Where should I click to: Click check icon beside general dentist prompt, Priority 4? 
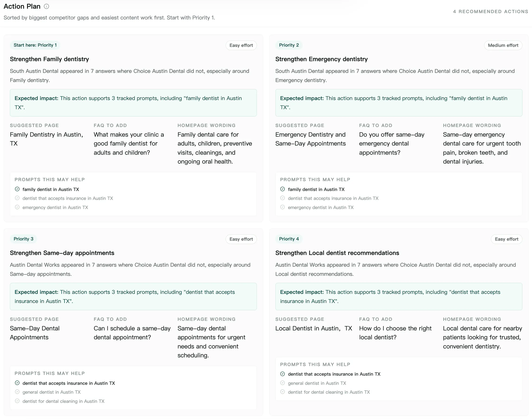tap(283, 383)
